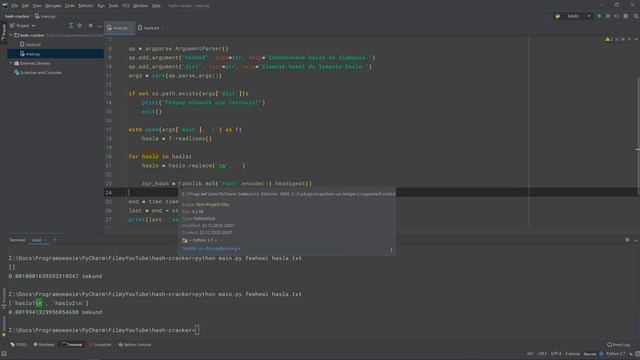Hide the Terminal panel
Viewport: 640px width, 360px height.
636,240
